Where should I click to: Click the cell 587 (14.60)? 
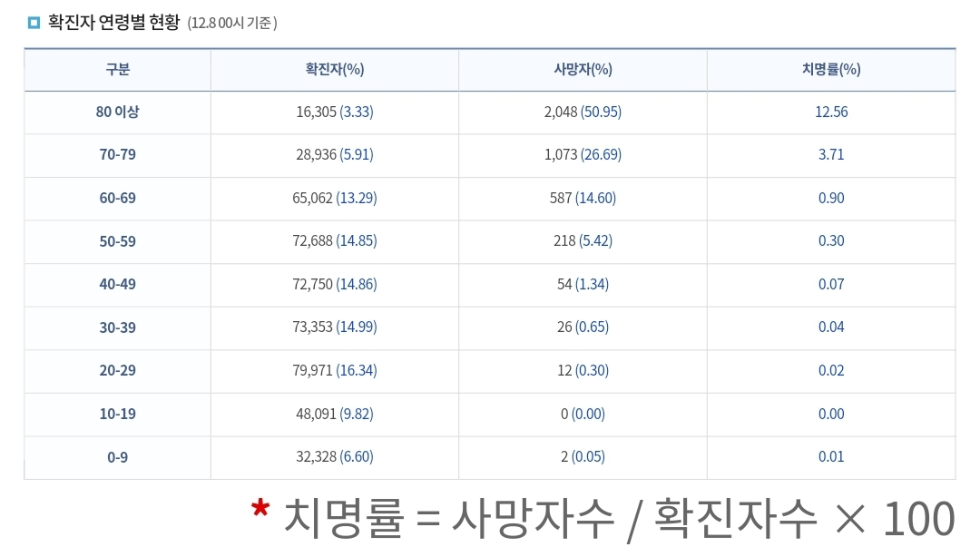pyautogui.click(x=583, y=198)
